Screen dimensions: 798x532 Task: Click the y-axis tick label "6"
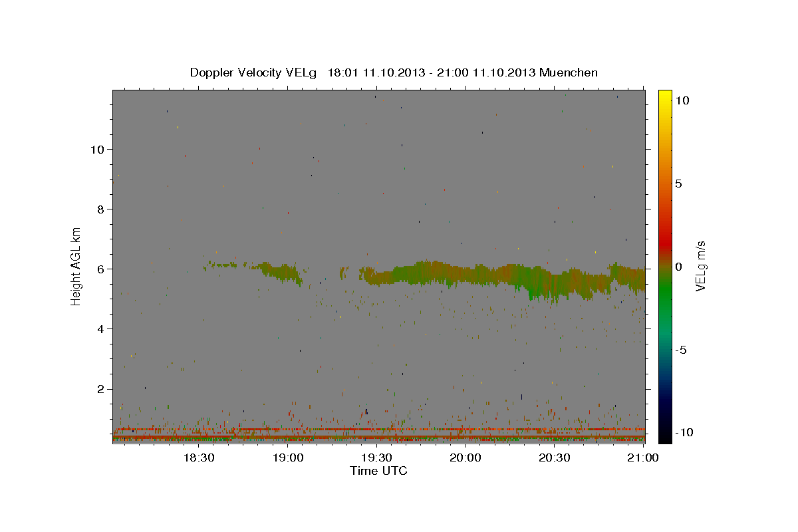100,269
